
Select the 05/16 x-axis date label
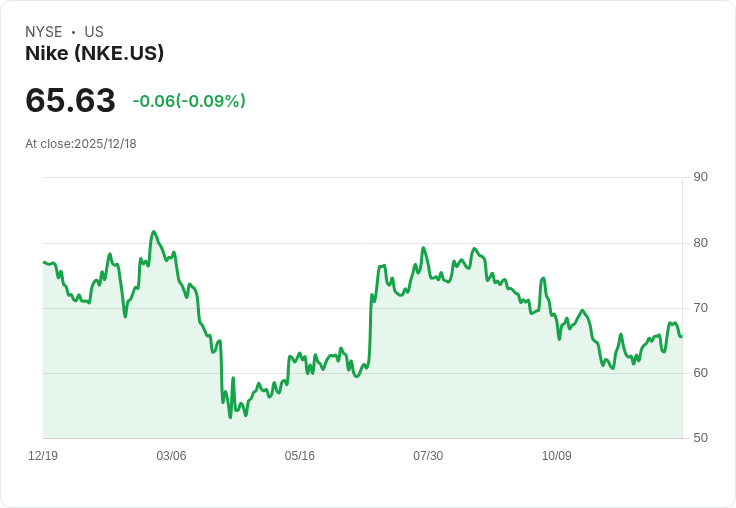click(x=299, y=456)
